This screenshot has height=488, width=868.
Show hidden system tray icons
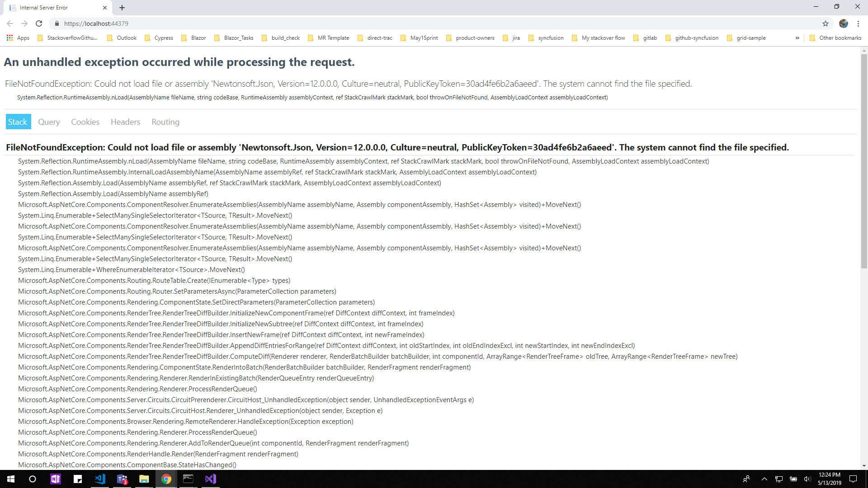tap(764, 479)
